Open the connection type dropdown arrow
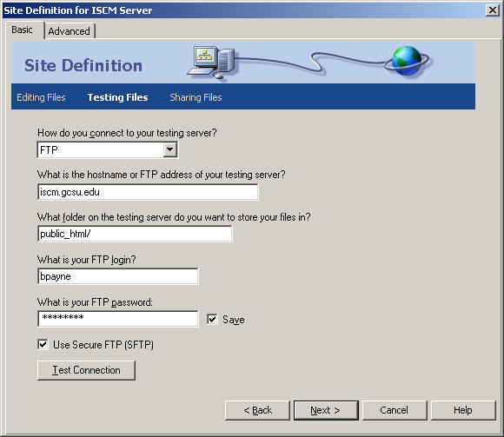504x437 pixels. tap(170, 149)
